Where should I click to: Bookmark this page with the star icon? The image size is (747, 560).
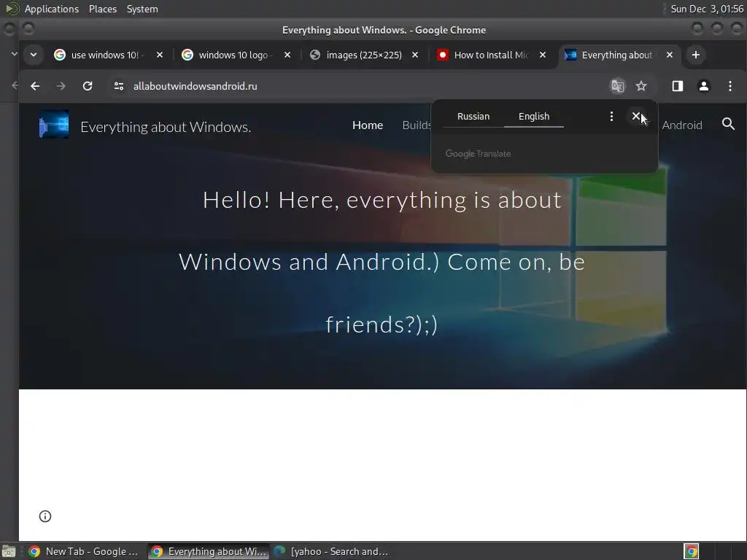pyautogui.click(x=641, y=86)
